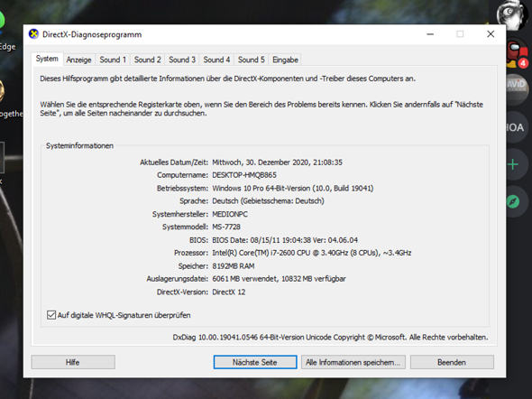Minimize the DirectX-Diagnoseprogramm window
532x399 pixels.
(430, 34)
